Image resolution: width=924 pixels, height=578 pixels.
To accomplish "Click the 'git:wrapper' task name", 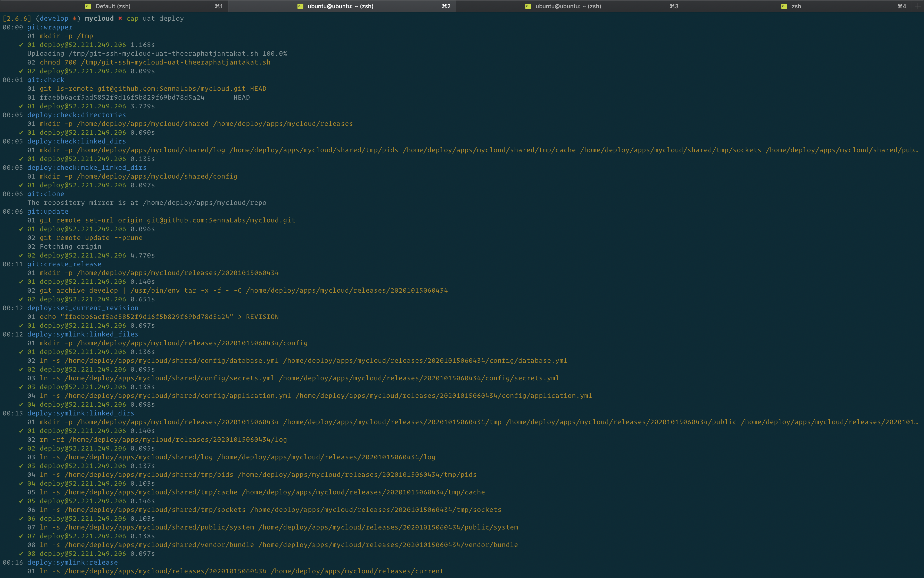I will pyautogui.click(x=50, y=27).
